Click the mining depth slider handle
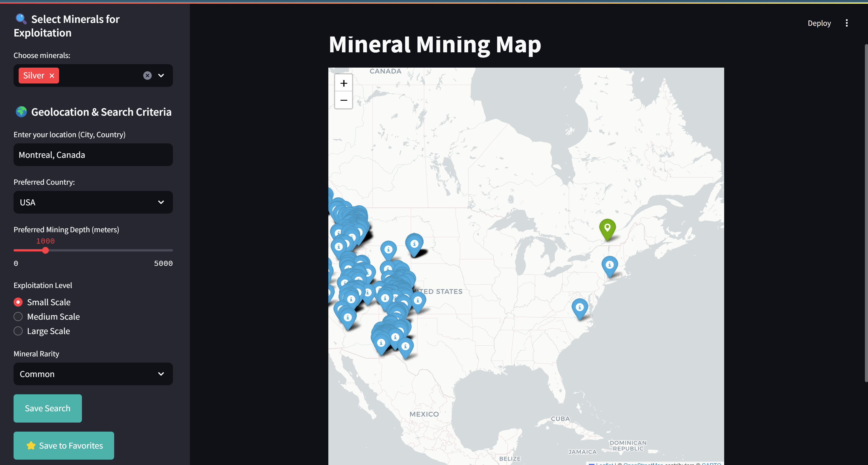The width and height of the screenshot is (868, 465). 45,251
